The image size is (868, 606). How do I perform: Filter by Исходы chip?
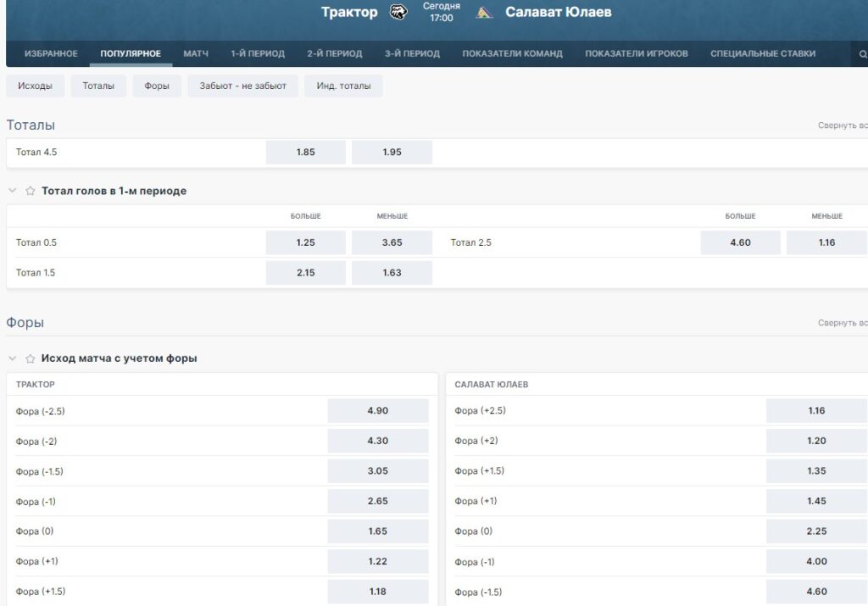pos(35,86)
